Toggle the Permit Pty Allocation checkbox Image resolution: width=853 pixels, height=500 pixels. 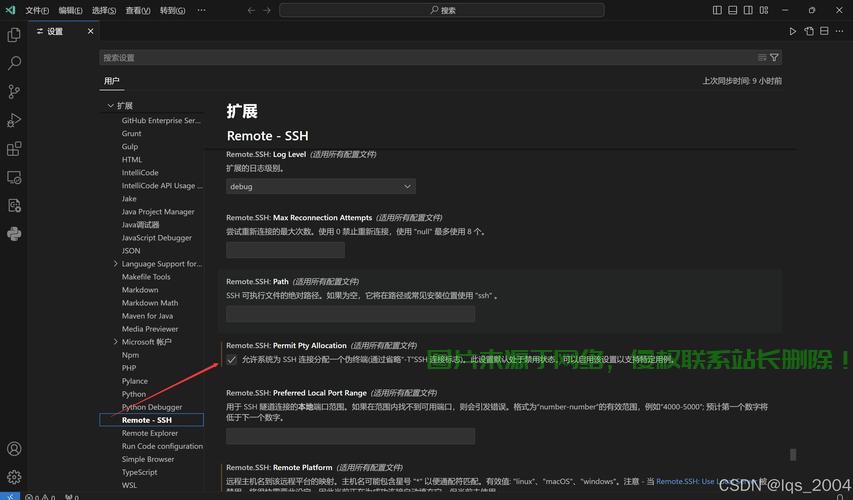(x=232, y=359)
